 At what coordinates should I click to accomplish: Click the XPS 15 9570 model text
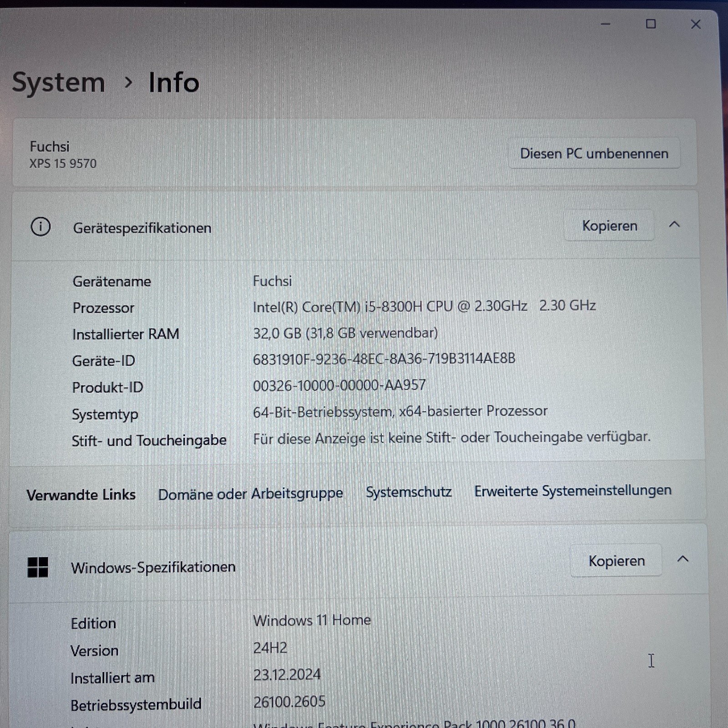point(63,163)
